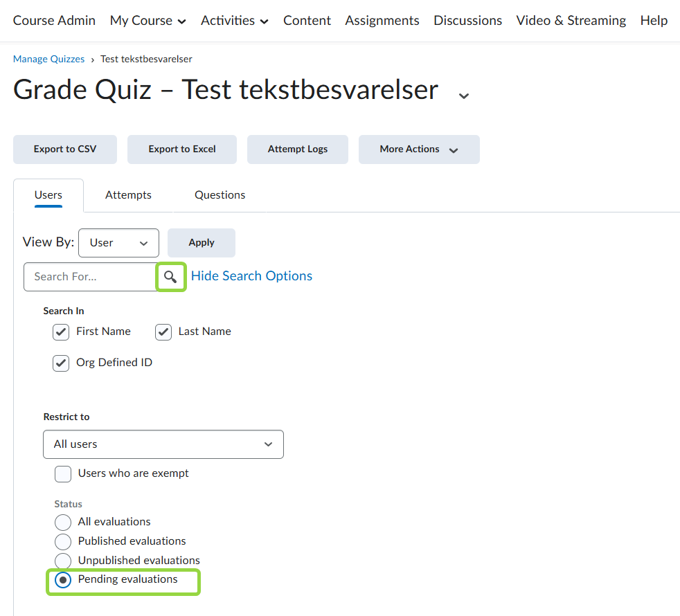
Task: Toggle the Last Name checkbox
Action: 163,332
